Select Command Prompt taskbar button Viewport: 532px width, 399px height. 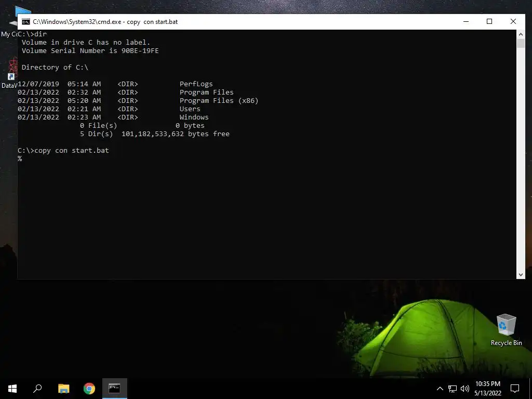(115, 389)
